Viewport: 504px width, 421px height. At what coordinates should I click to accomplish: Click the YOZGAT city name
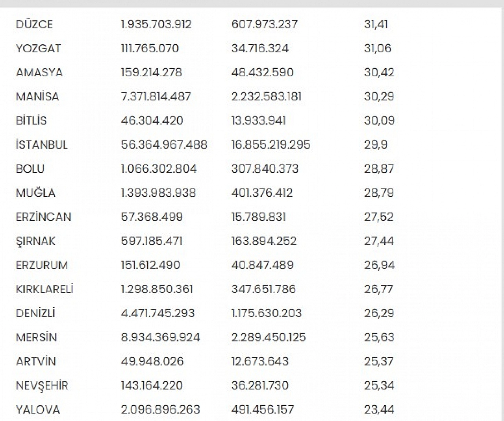[38, 48]
